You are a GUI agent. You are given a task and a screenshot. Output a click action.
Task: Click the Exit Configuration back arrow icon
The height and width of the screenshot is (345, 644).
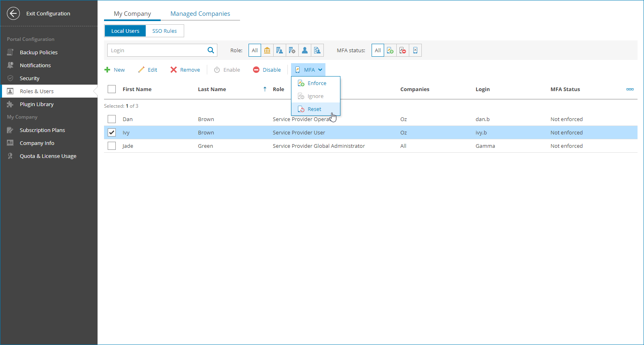coord(13,13)
